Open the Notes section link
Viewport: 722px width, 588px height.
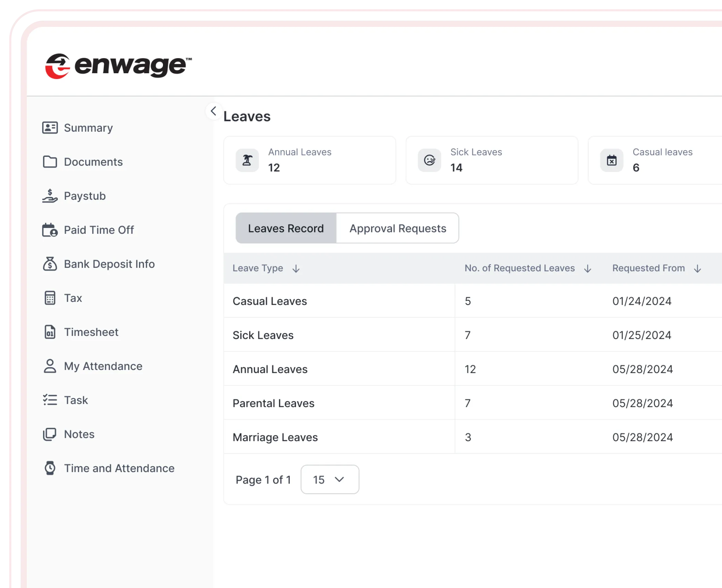pyautogui.click(x=79, y=434)
